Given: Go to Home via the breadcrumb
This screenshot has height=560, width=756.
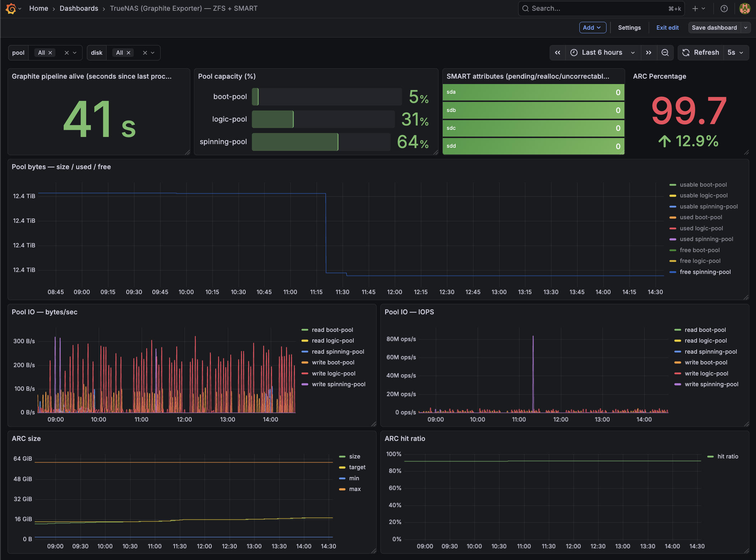Looking at the screenshot, I should [x=38, y=8].
